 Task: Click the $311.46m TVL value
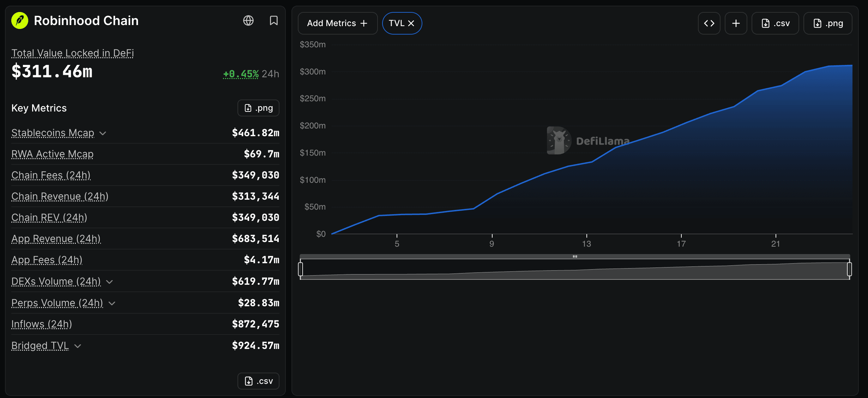click(x=52, y=71)
